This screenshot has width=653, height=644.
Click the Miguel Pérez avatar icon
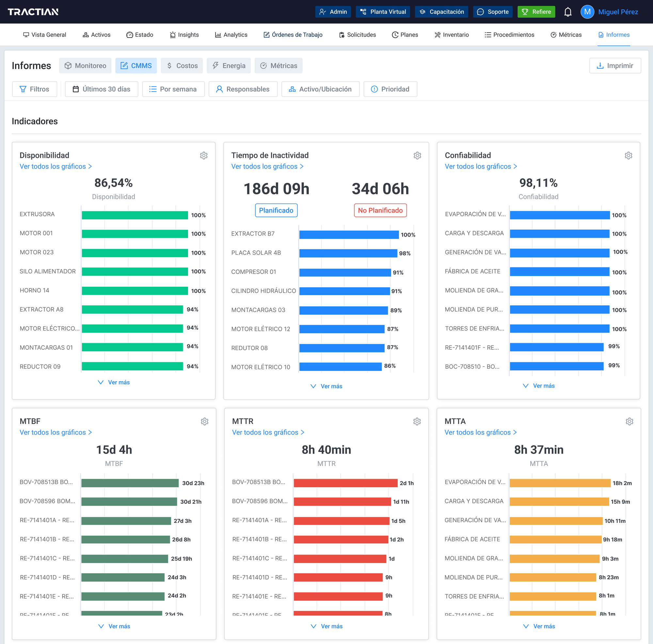587,12
